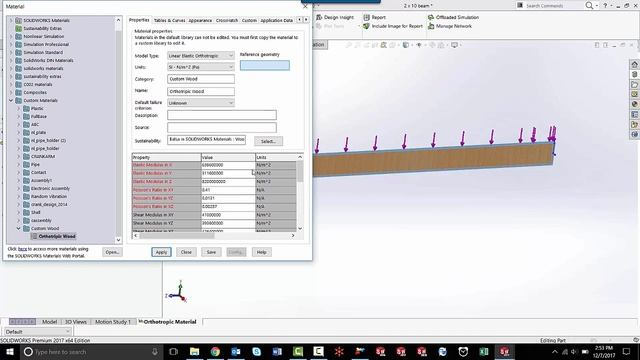This screenshot has width=640, height=360.
Task: Open Outlook from the taskbar
Action: 236,351
